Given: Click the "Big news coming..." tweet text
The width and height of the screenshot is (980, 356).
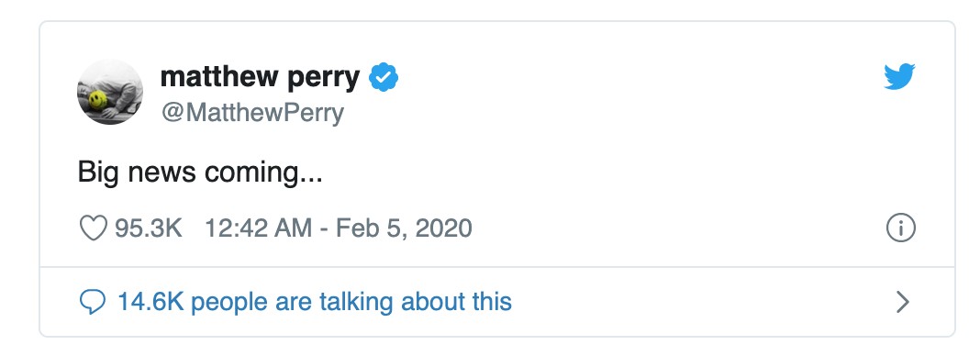Looking at the screenshot, I should 200,173.
